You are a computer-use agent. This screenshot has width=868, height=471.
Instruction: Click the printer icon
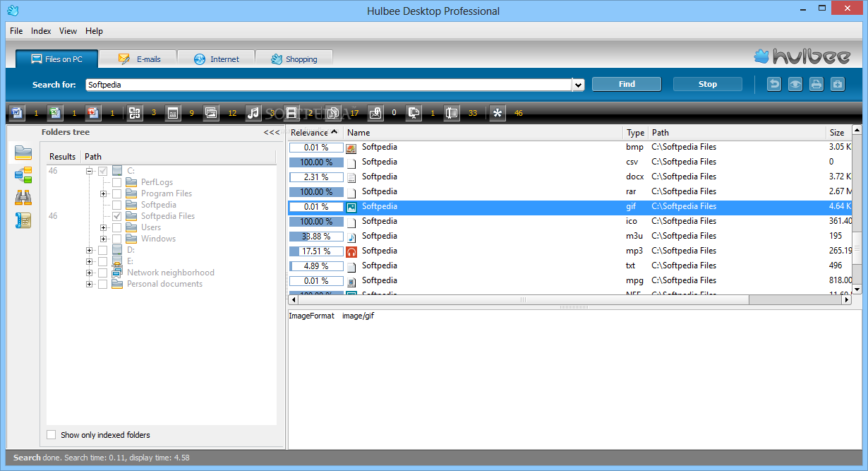point(816,84)
